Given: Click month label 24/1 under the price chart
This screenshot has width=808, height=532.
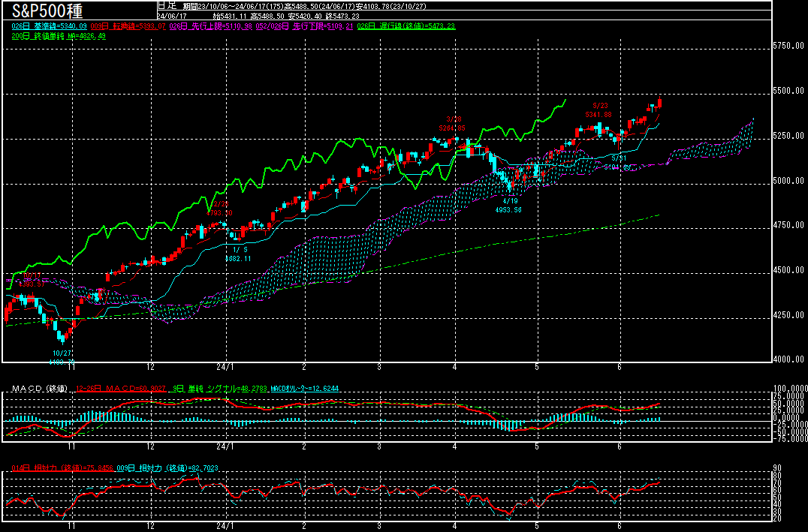Looking at the screenshot, I should pos(226,367).
